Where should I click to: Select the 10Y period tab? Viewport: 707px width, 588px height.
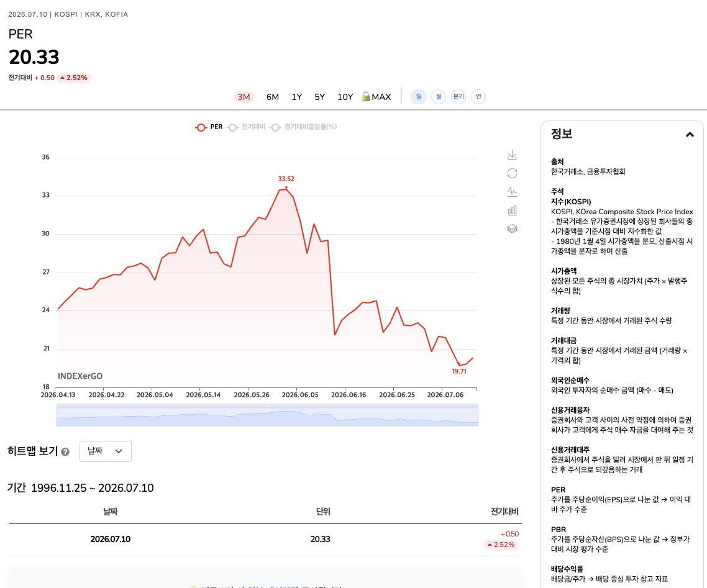click(345, 97)
